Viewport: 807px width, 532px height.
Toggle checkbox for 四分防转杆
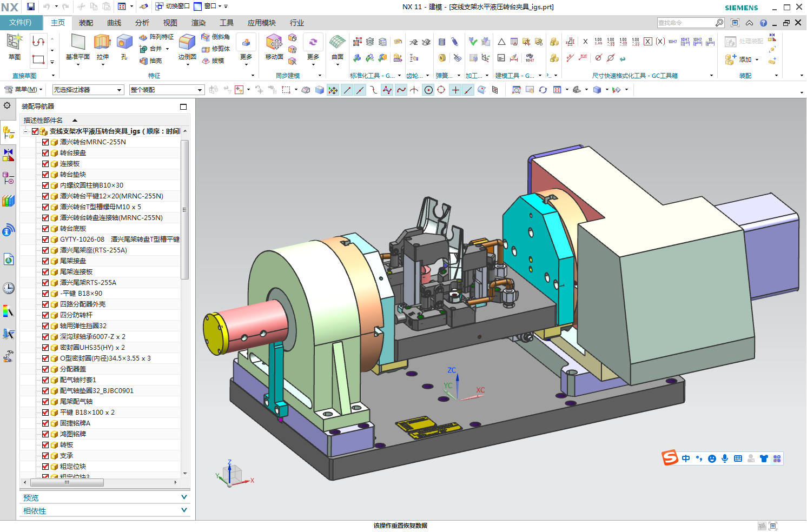tap(45, 315)
